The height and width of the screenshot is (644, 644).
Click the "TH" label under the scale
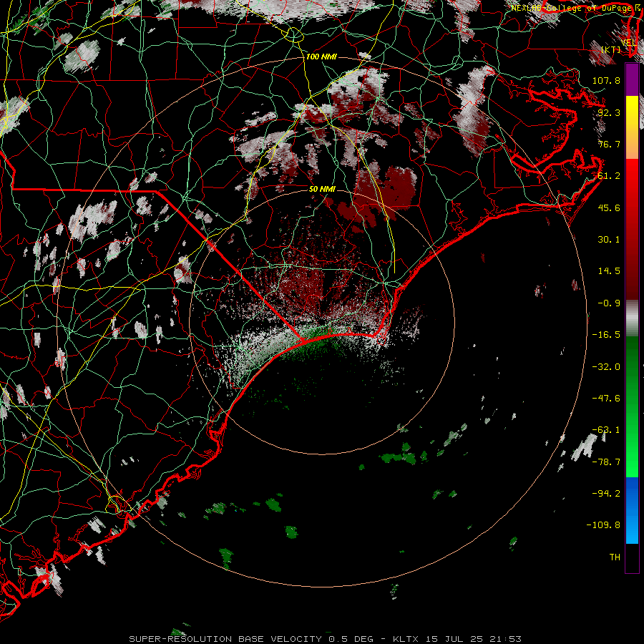point(615,557)
